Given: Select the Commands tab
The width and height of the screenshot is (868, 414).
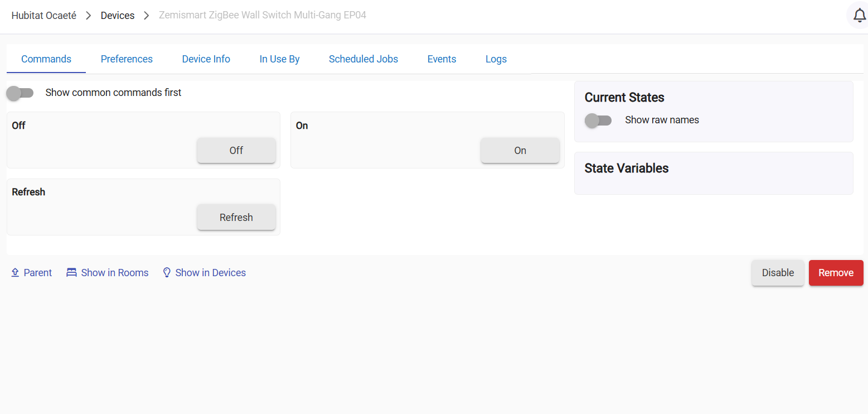Looking at the screenshot, I should pos(46,59).
